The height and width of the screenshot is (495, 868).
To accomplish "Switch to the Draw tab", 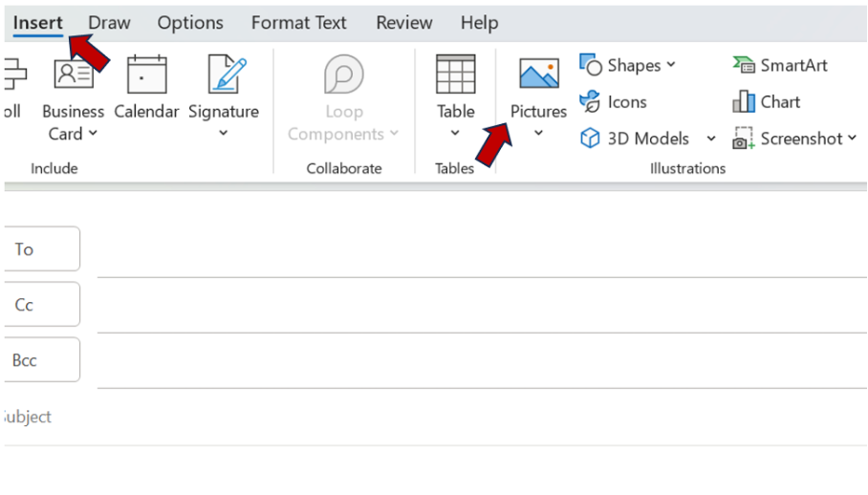I will click(109, 22).
